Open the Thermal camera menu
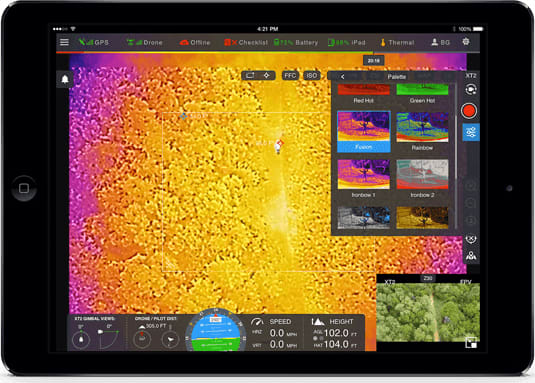 397,42
